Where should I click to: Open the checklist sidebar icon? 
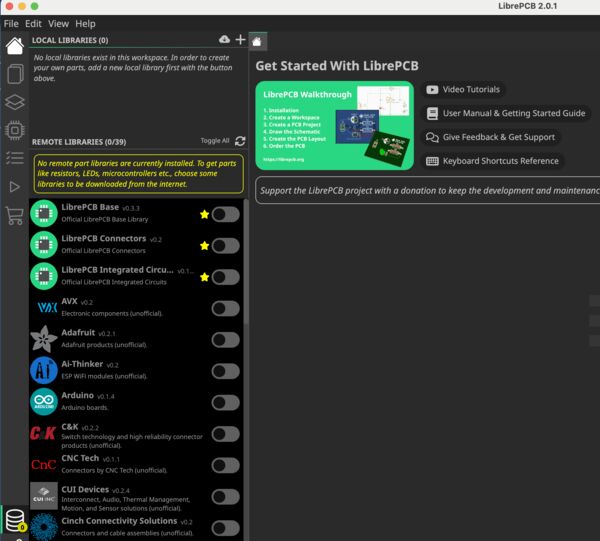(15, 158)
